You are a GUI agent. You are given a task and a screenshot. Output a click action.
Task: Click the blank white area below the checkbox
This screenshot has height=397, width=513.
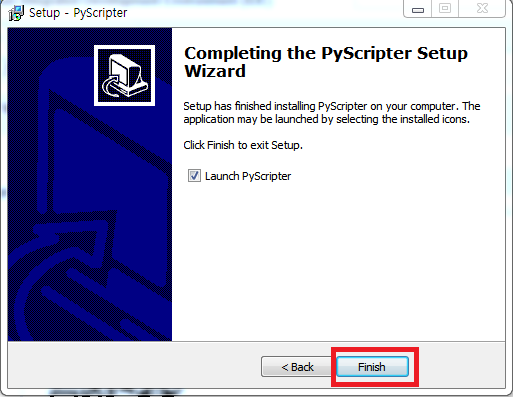click(338, 260)
